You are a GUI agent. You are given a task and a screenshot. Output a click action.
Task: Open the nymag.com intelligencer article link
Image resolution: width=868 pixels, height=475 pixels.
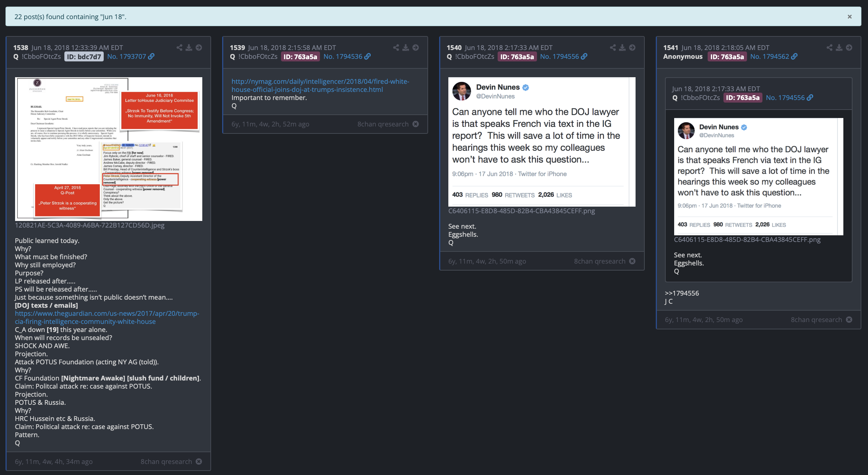(320, 85)
